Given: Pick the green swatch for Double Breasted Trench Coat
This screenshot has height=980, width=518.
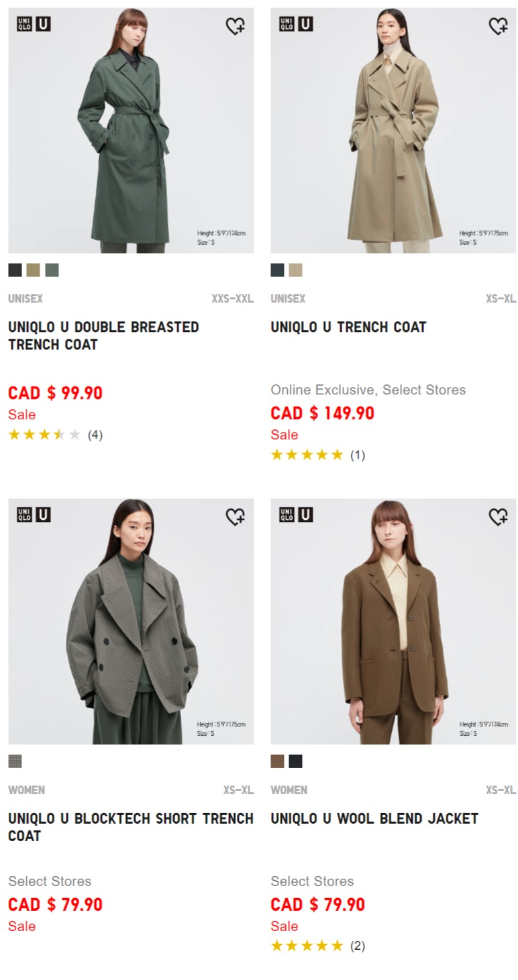Looking at the screenshot, I should pos(52,270).
